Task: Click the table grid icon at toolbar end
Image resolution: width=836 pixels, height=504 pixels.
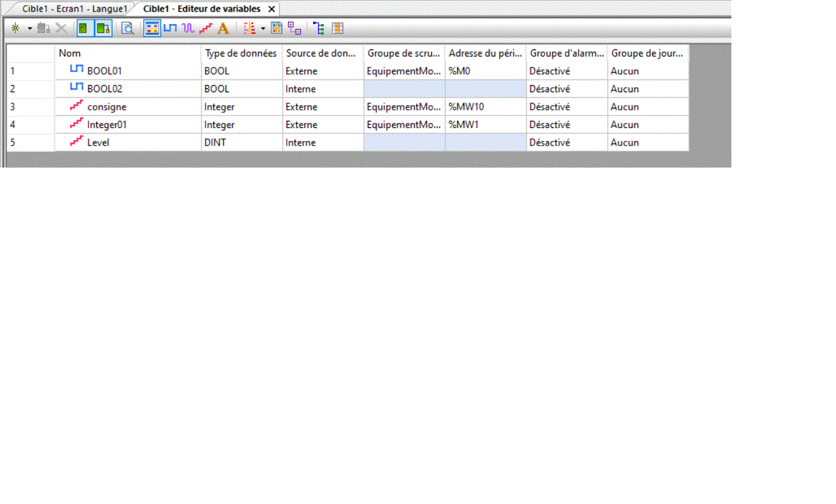Action: tap(337, 29)
